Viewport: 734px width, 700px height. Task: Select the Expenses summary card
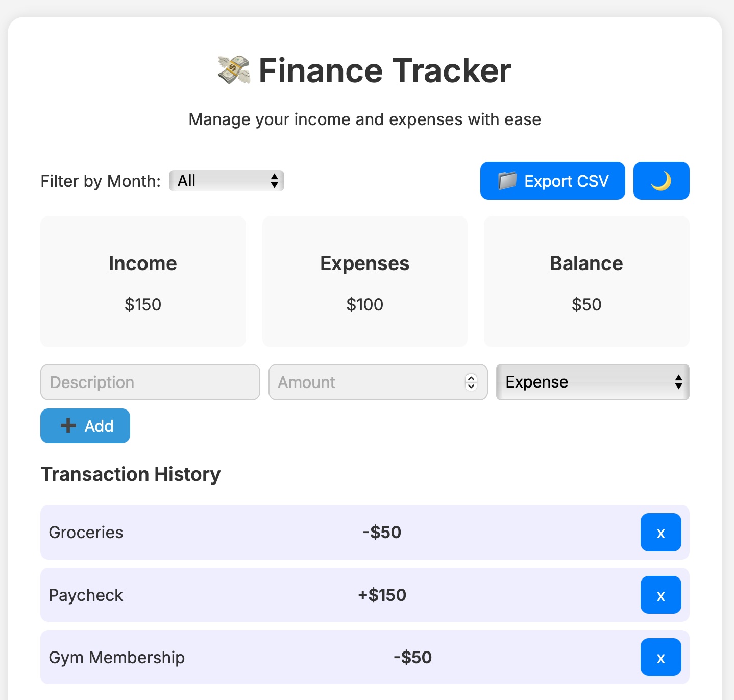point(364,281)
